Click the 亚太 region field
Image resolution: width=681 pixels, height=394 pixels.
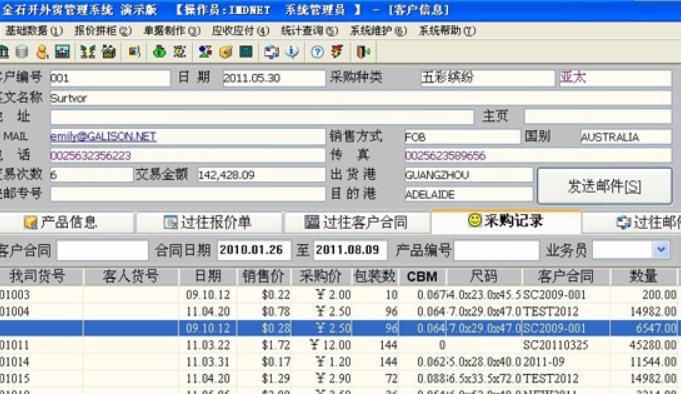click(615, 78)
